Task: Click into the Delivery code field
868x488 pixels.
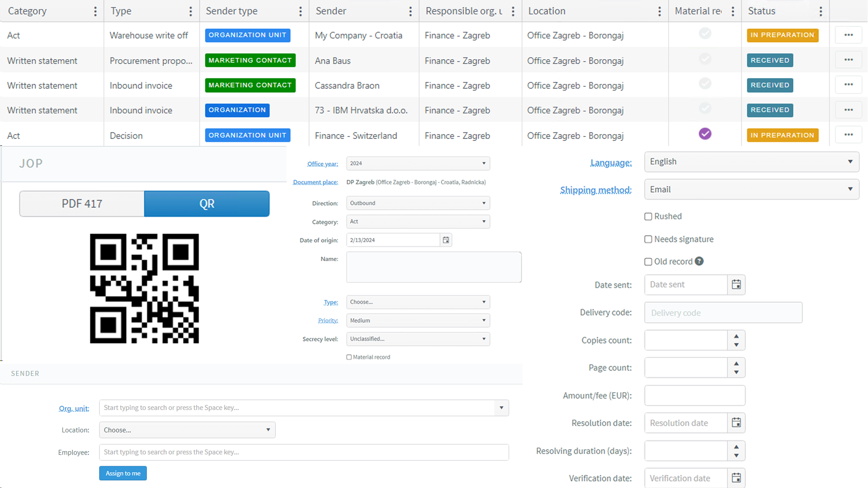Action: 723,313
